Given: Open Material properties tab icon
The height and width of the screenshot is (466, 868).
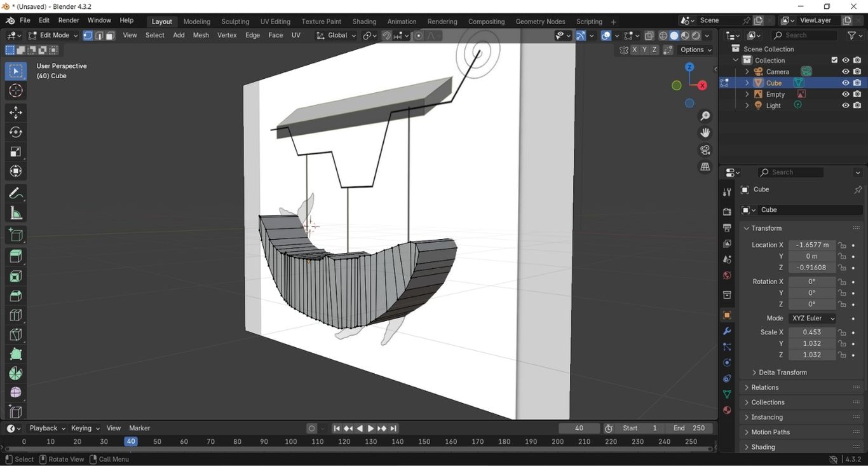Looking at the screenshot, I should (x=727, y=410).
